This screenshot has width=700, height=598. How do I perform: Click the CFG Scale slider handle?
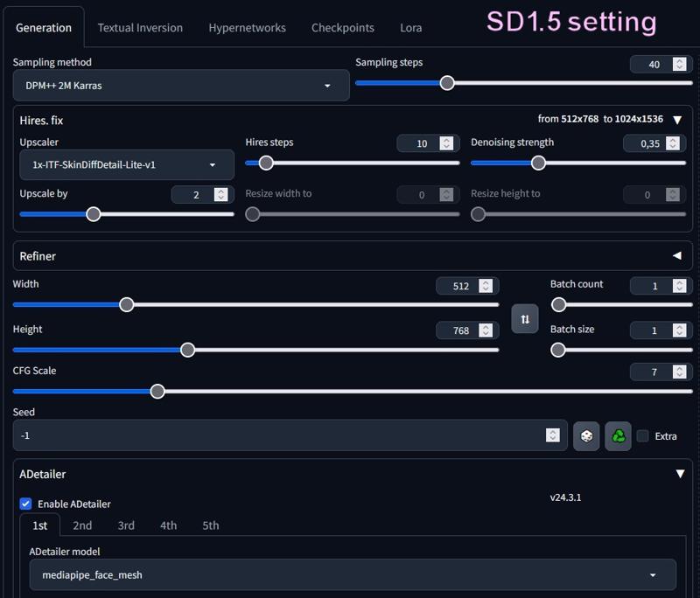click(x=157, y=391)
